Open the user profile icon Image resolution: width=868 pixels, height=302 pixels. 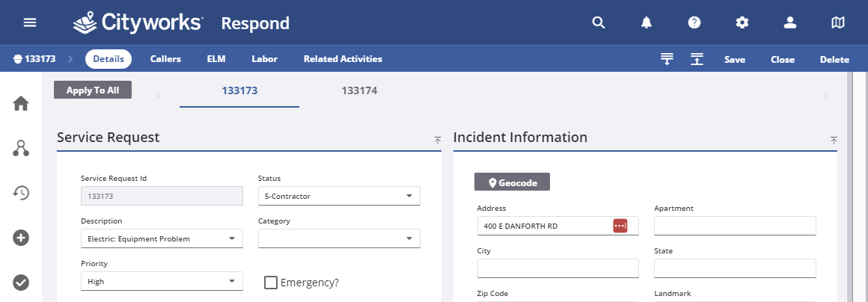[790, 22]
